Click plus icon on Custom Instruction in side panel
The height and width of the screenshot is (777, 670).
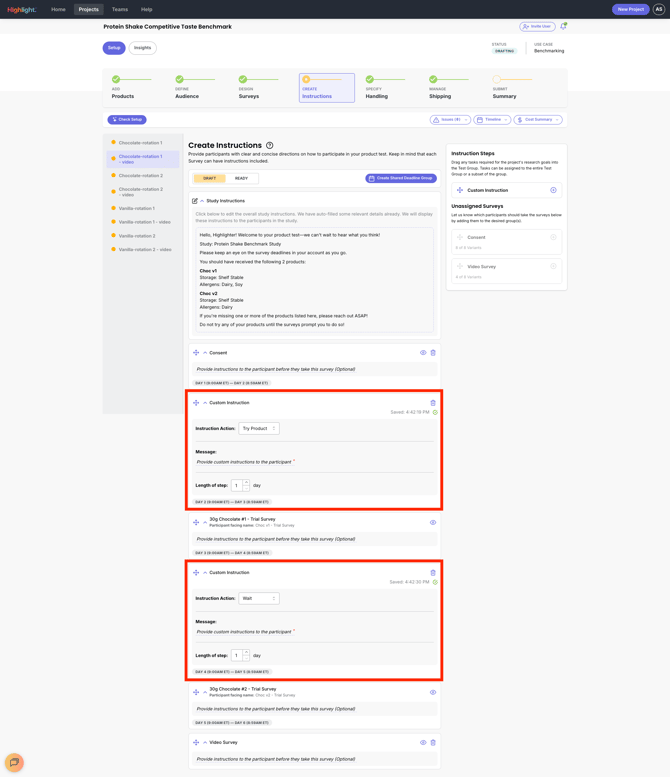point(553,190)
